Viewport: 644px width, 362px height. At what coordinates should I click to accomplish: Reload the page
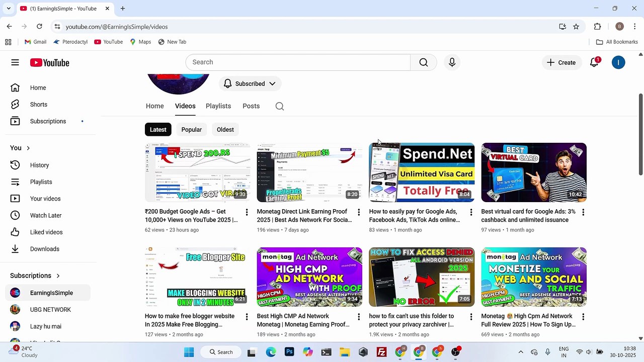tap(39, 27)
